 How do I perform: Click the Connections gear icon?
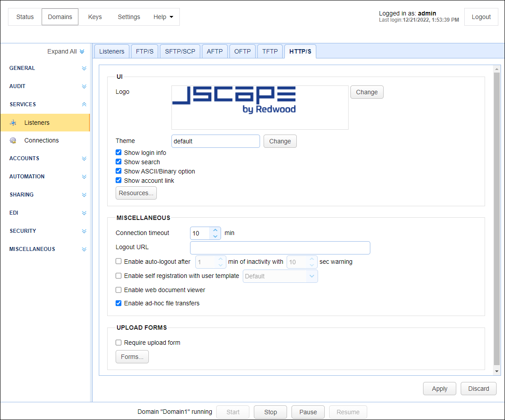(13, 140)
